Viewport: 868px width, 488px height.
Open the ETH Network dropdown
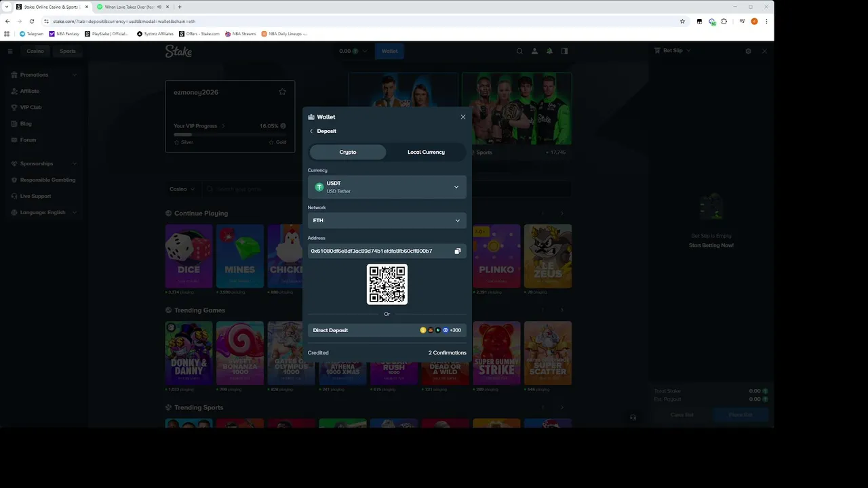387,220
